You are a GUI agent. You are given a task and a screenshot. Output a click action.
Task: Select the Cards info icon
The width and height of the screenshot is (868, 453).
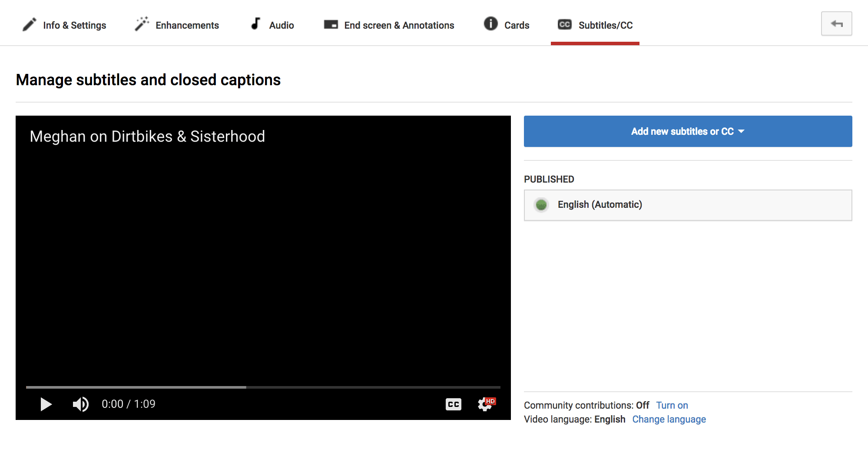coord(490,24)
